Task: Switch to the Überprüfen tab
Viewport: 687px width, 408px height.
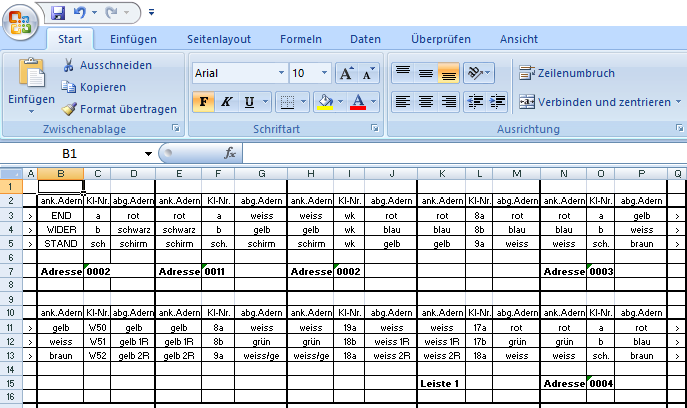Action: click(x=440, y=39)
